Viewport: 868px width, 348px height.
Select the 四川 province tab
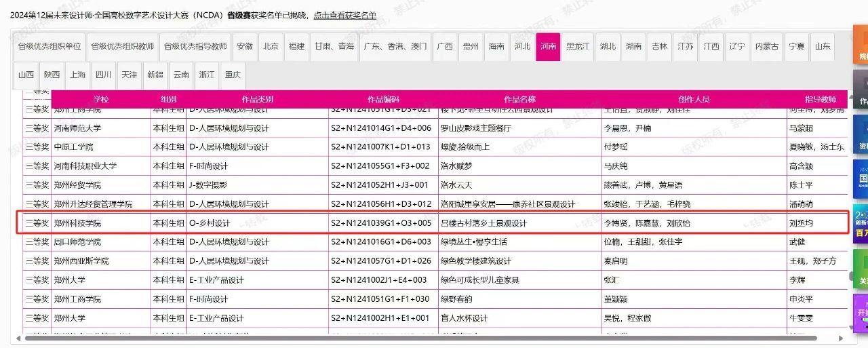(x=104, y=75)
